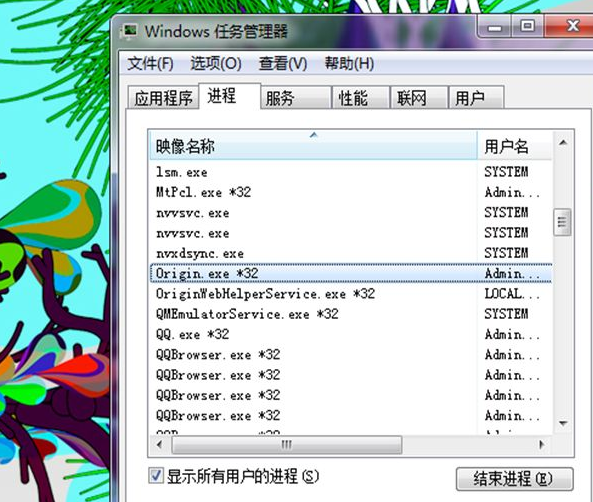The height and width of the screenshot is (502, 593).
Task: Open the 选项(O) menu
Action: 216,63
